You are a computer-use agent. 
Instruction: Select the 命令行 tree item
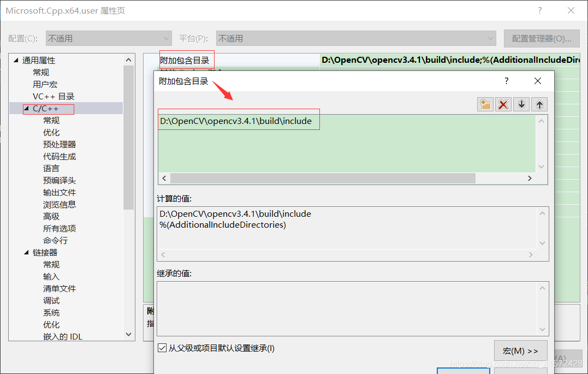(x=55, y=240)
